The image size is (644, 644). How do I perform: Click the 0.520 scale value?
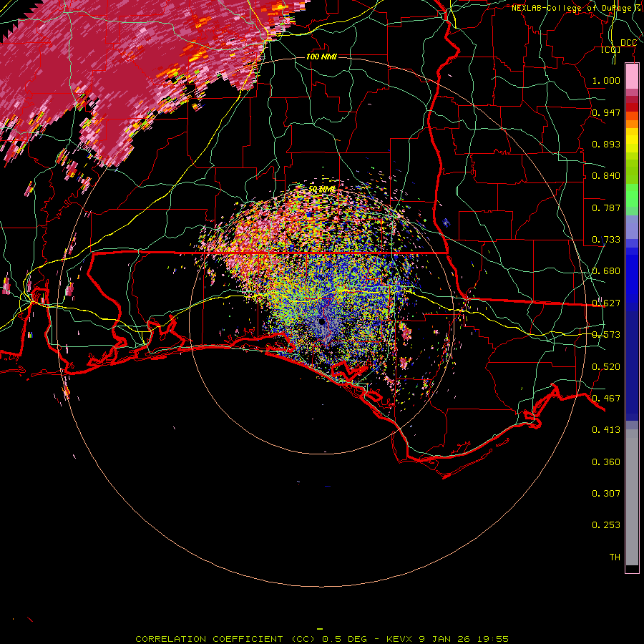tap(606, 367)
